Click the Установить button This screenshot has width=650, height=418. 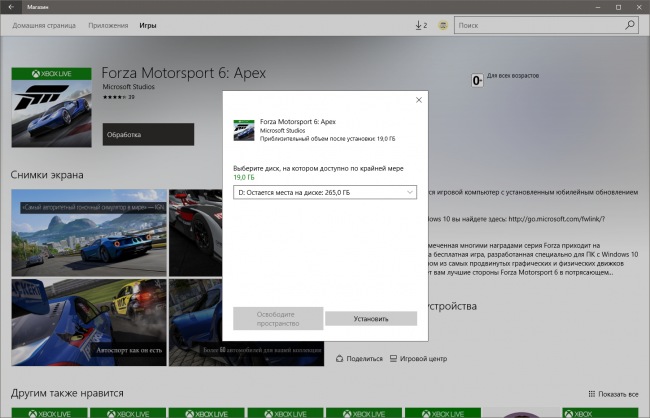pyautogui.click(x=371, y=318)
